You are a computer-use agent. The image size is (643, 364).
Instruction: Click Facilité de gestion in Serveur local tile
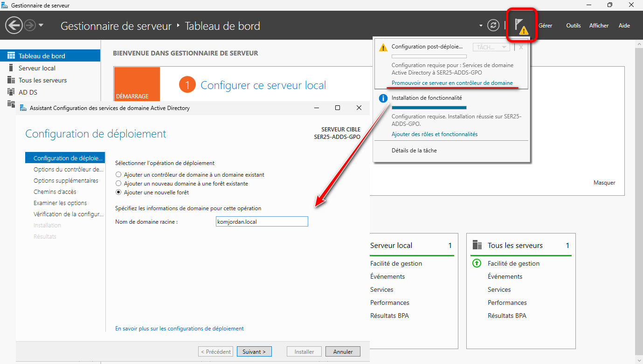396,263
